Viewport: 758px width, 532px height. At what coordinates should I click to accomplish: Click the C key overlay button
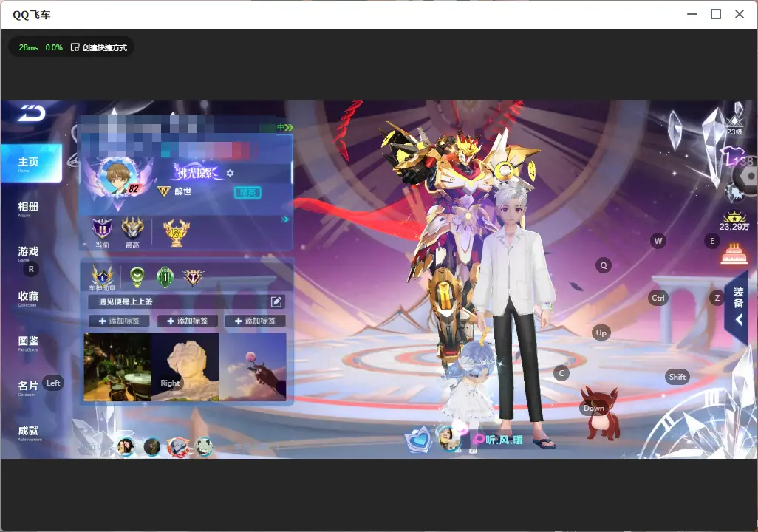point(561,373)
